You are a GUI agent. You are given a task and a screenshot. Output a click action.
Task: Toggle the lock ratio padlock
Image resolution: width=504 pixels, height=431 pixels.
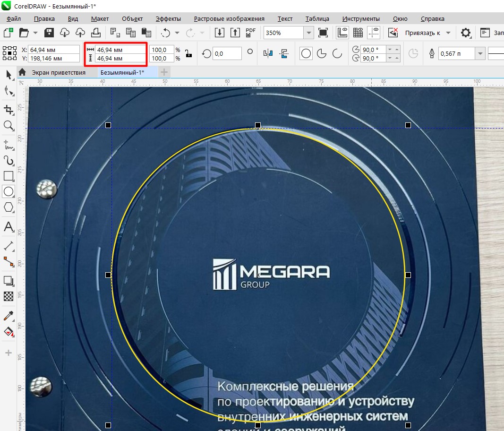(x=188, y=53)
